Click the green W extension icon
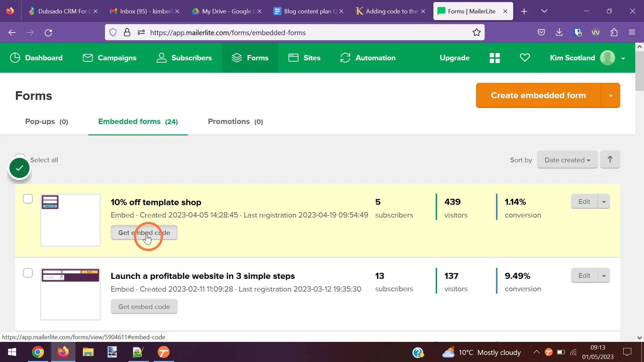Image resolution: width=644 pixels, height=362 pixels. 596,33
